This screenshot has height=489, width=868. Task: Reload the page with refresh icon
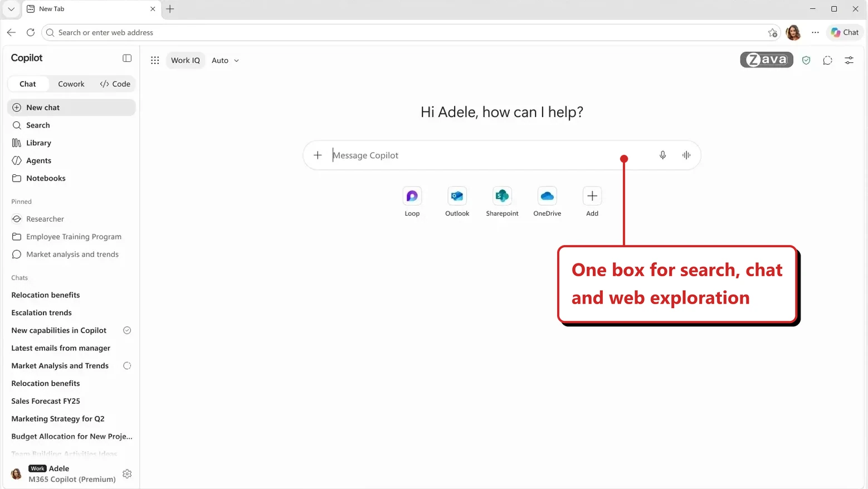pos(31,33)
